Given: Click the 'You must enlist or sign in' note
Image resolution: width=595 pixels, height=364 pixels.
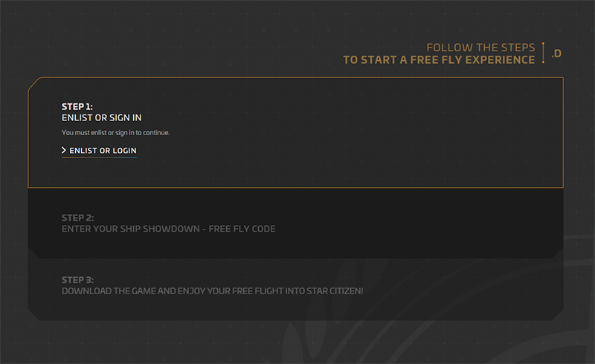Looking at the screenshot, I should point(115,132).
